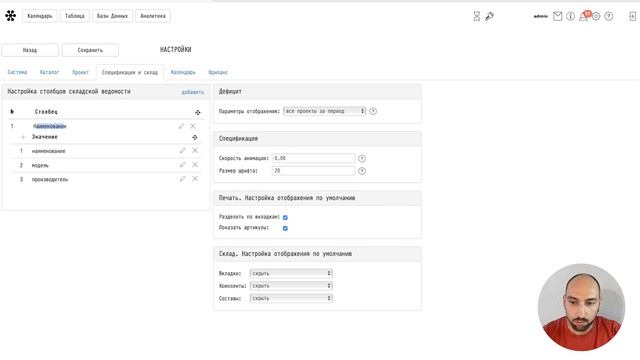The width and height of the screenshot is (640, 360).
Task: Click move handle in Столбец header row
Action: pos(198,112)
